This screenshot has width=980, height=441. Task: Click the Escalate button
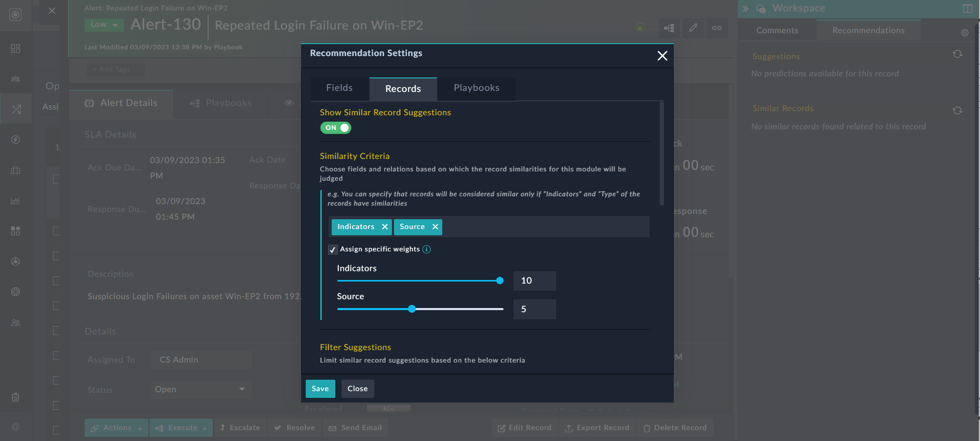pyautogui.click(x=240, y=428)
